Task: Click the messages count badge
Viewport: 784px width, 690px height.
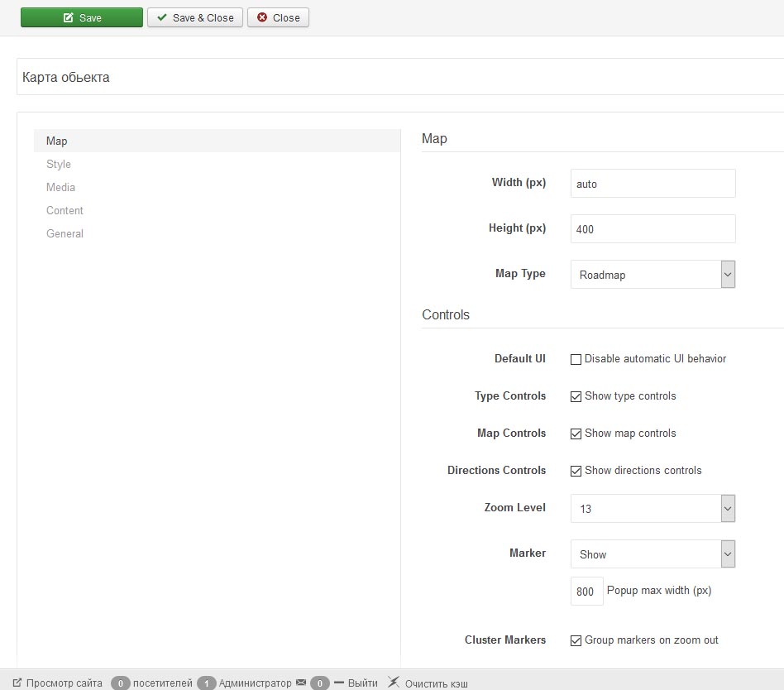Action: 320,683
